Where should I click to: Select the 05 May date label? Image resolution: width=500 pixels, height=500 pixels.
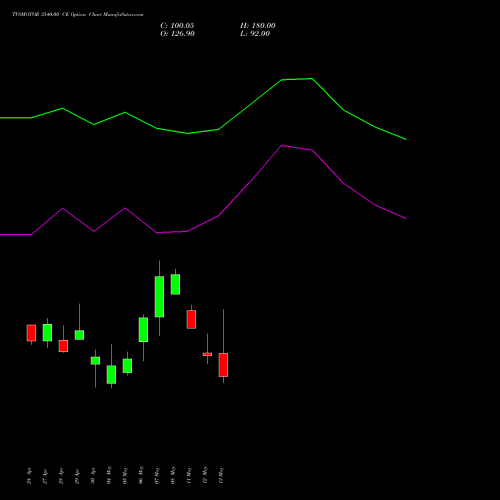pos(125,475)
